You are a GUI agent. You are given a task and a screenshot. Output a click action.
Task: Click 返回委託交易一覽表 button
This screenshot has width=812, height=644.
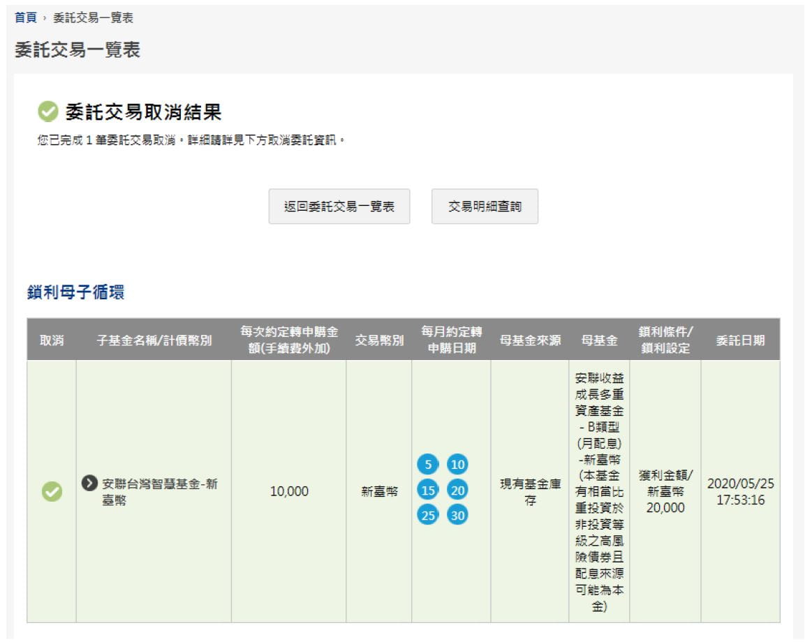click(339, 207)
